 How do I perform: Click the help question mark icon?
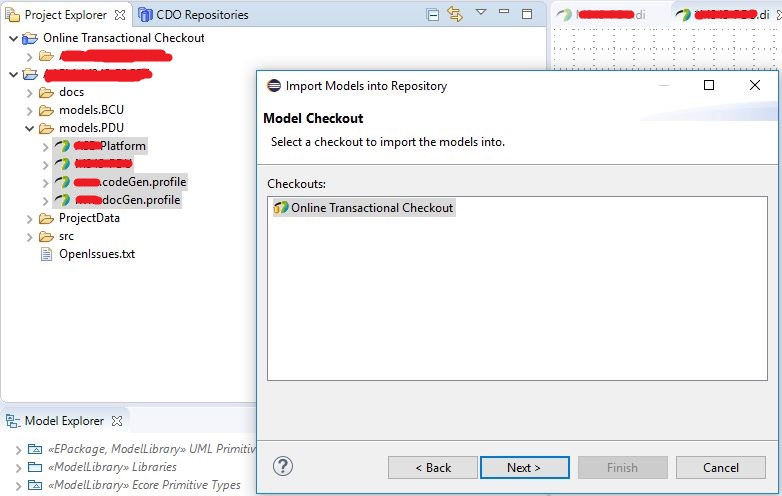pyautogui.click(x=283, y=467)
